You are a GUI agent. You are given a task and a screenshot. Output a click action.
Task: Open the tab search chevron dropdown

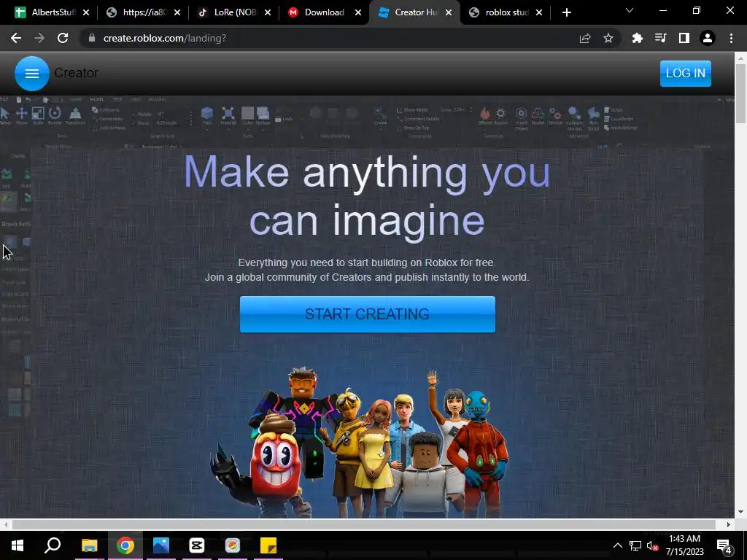pos(630,10)
